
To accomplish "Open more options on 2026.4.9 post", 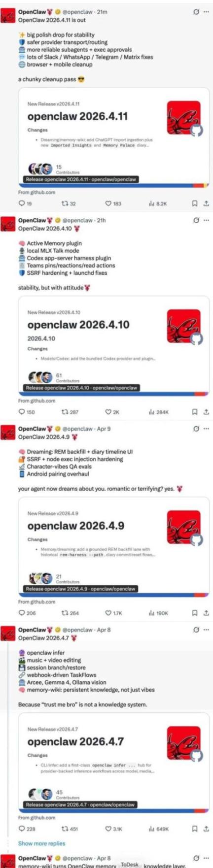I will click(206, 429).
